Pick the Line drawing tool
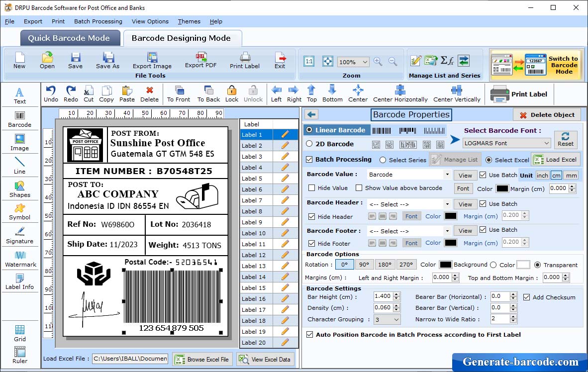588x372 pixels. [x=19, y=166]
